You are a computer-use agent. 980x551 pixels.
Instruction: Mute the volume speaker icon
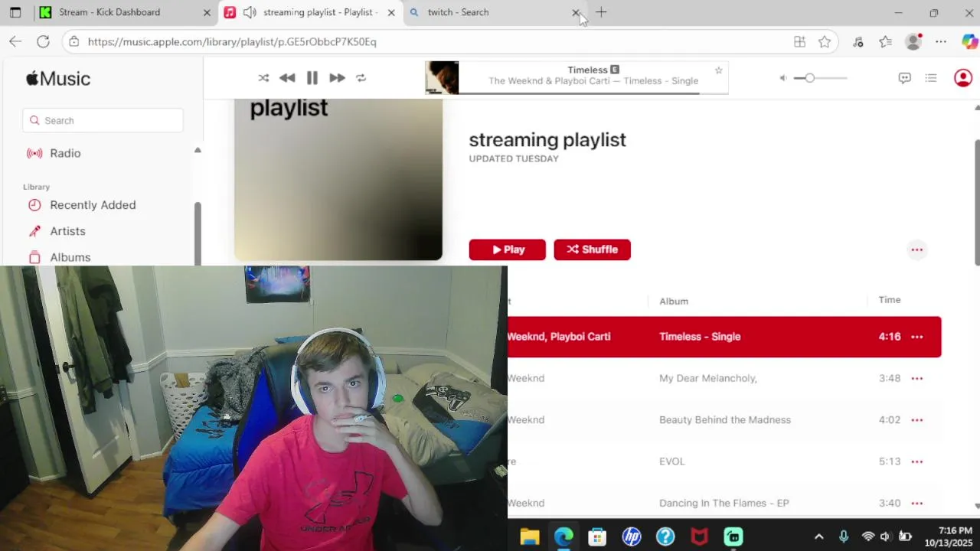tap(783, 78)
